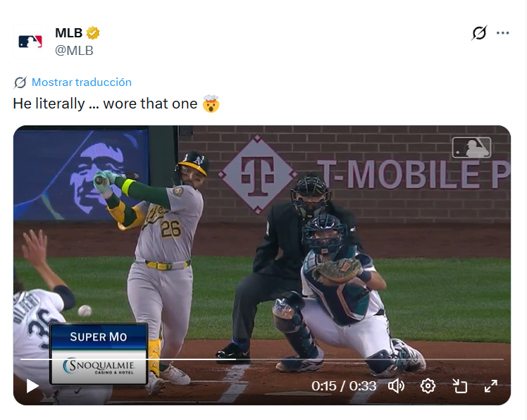Open the MLB profile avatar
Viewport: 527px width, 420px height.
pyautogui.click(x=30, y=41)
